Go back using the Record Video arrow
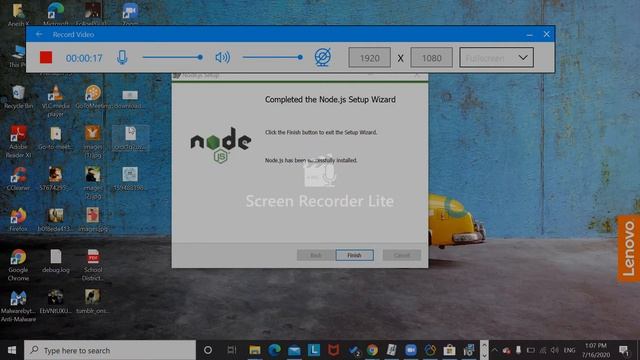640x360 pixels. coord(39,34)
